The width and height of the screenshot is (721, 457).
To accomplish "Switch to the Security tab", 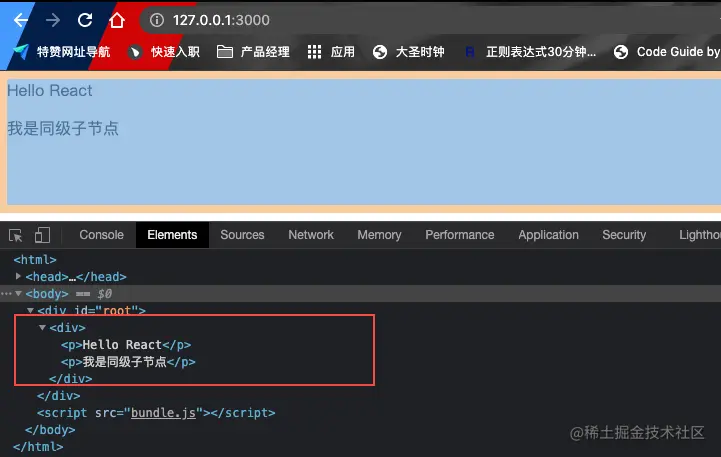I will point(624,235).
